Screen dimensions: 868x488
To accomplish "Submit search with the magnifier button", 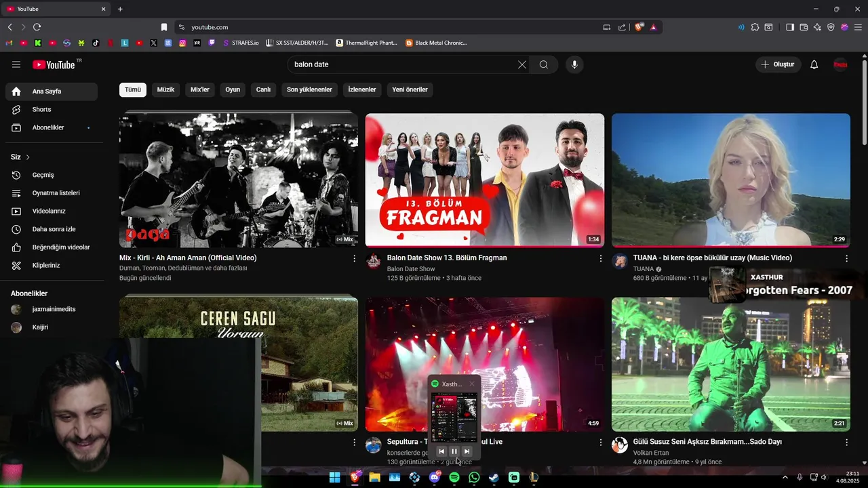I will point(544,64).
